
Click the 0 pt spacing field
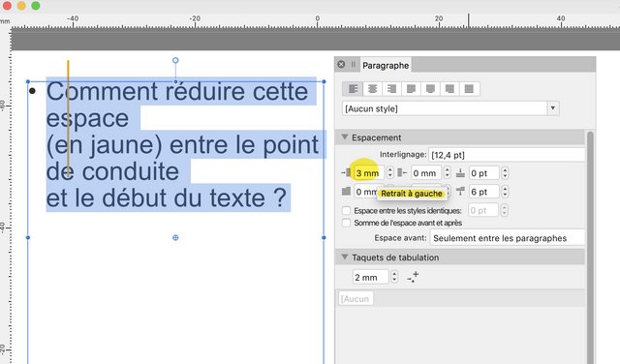point(484,172)
